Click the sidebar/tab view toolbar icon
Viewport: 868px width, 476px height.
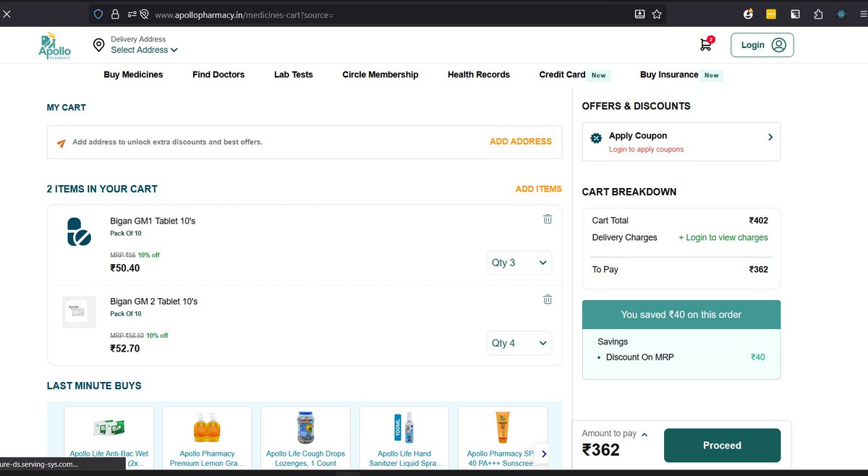(x=795, y=14)
